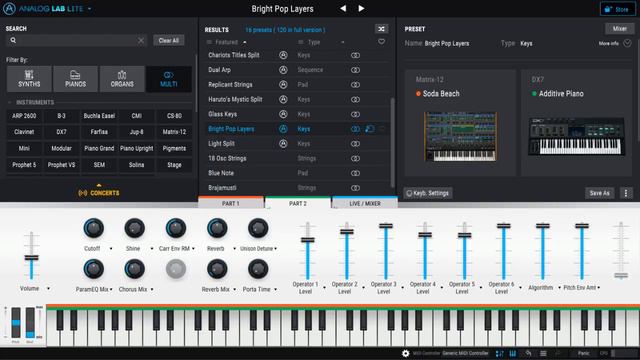Go to previous preset arrow

coord(343,8)
